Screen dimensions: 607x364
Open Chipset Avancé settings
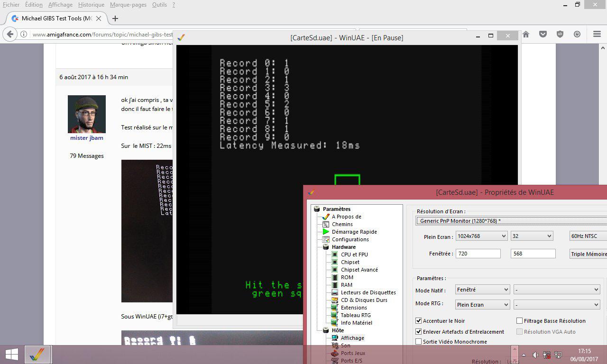[x=359, y=270]
